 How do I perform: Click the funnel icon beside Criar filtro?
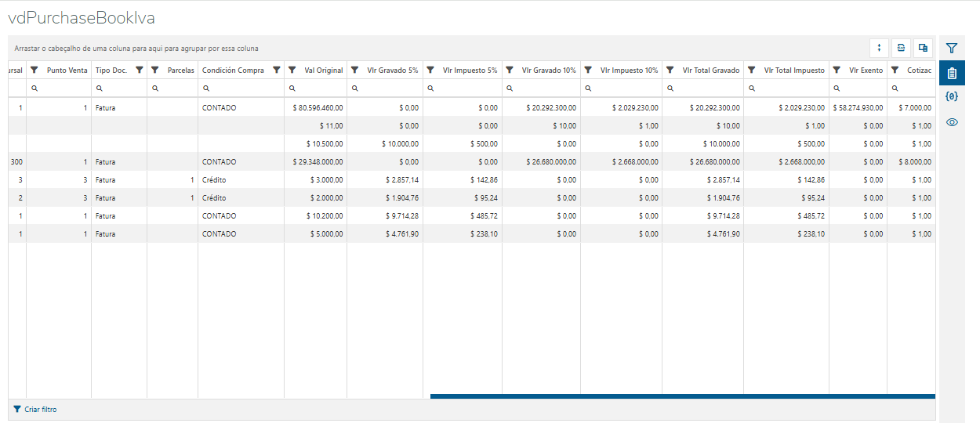(x=17, y=410)
